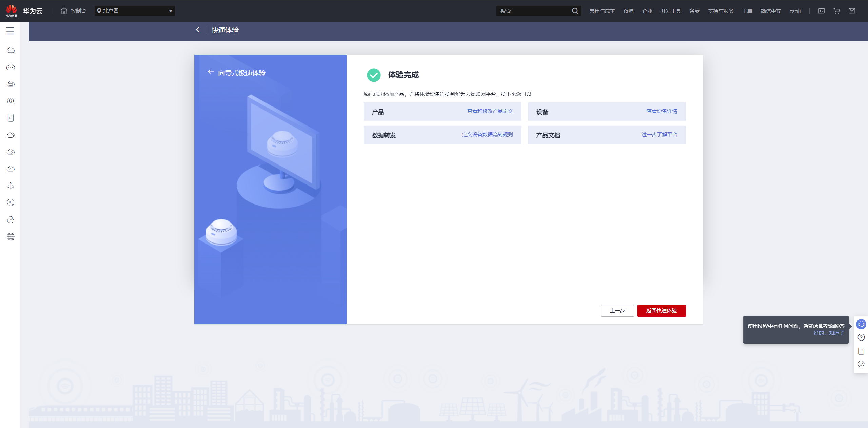The image size is (868, 428).
Task: Open the zzzili account menu
Action: 795,11
